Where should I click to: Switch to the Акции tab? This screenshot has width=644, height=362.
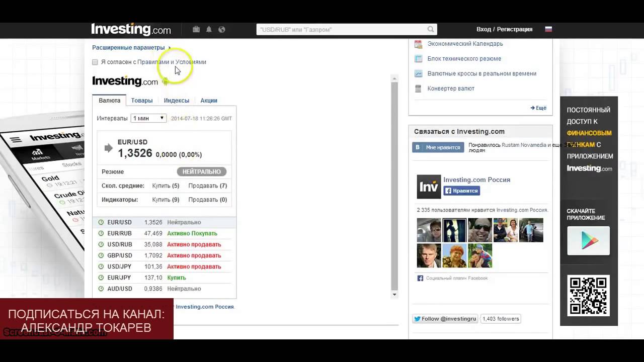click(209, 101)
